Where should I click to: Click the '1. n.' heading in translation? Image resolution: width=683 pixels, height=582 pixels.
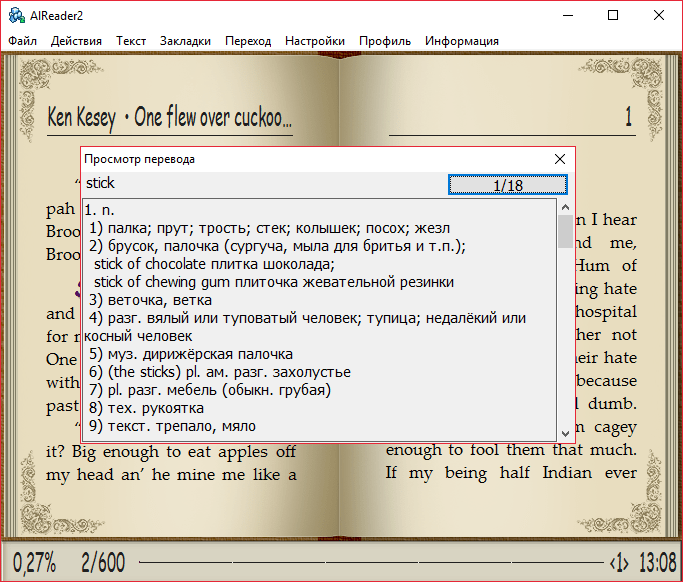tap(99, 210)
